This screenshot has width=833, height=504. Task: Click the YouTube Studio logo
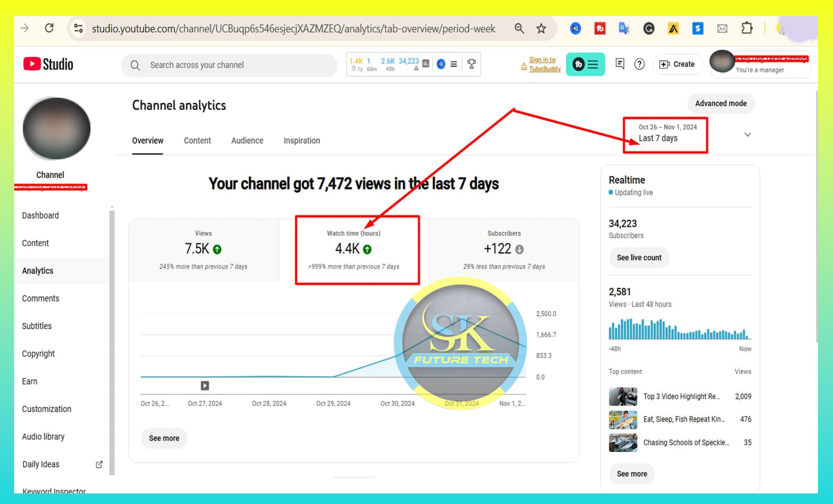pos(48,64)
